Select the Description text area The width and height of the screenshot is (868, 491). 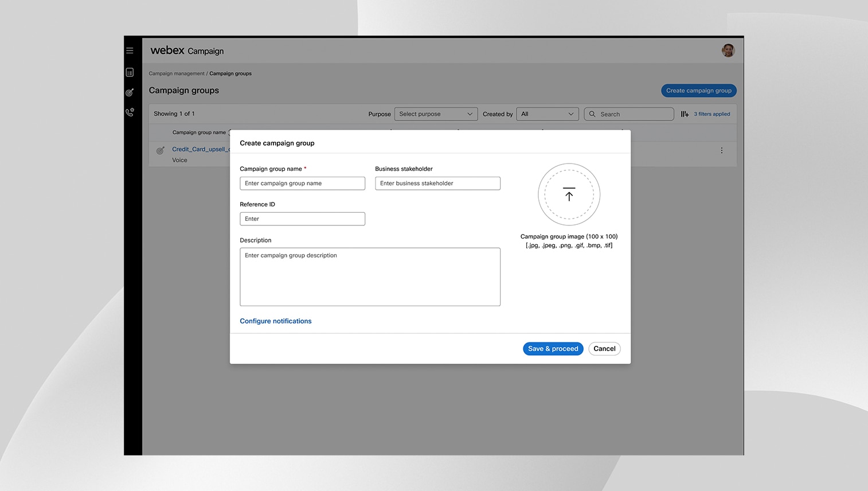[370, 277]
